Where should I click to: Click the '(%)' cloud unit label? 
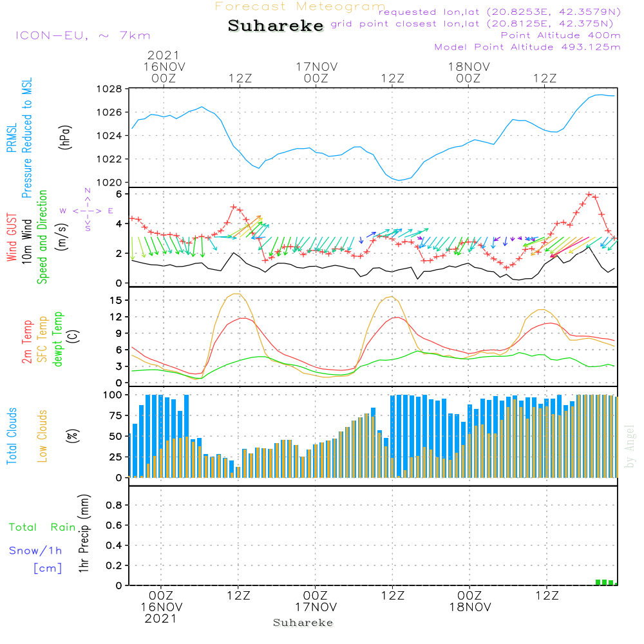[x=72, y=436]
